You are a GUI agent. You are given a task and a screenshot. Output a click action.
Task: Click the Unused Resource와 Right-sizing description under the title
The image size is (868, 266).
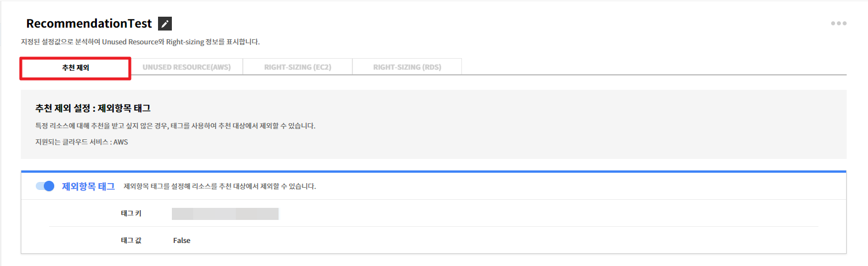pos(140,42)
